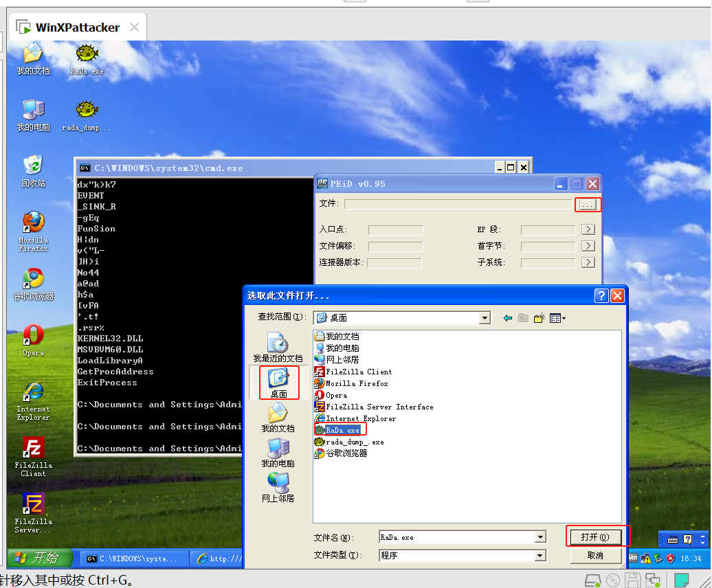This screenshot has width=712, height=588.
Task: Open My Computer desktop icon
Action: point(33,115)
